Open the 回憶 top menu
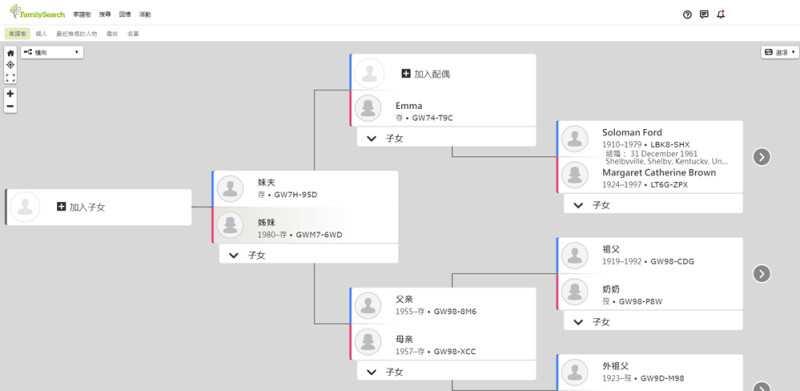800x391 pixels. point(125,15)
